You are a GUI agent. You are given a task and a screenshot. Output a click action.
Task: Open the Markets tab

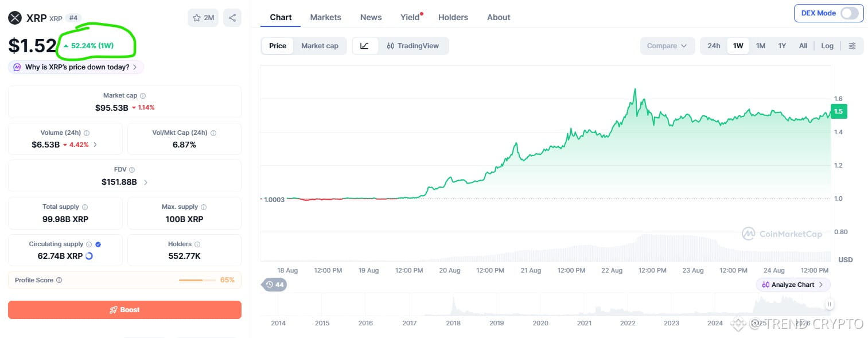pyautogui.click(x=325, y=17)
